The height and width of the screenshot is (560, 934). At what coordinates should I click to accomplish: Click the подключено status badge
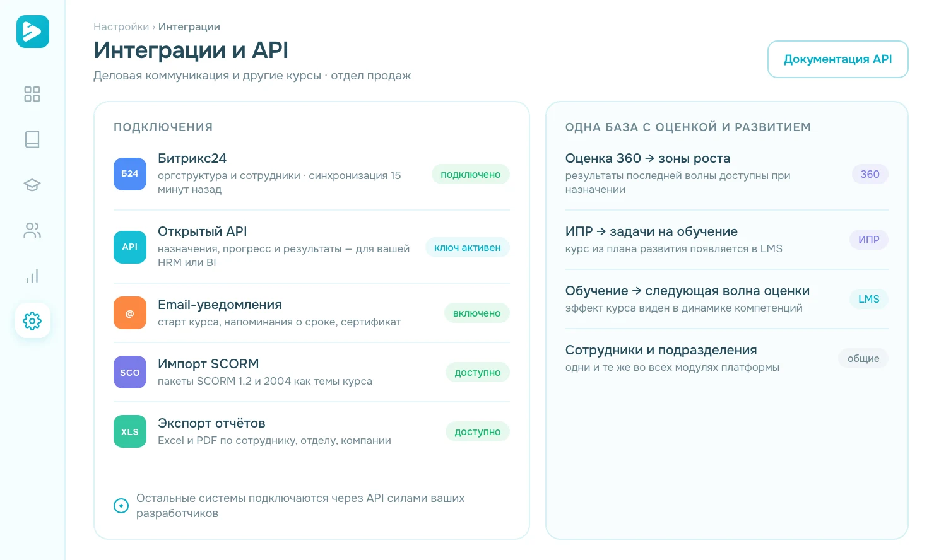point(471,175)
